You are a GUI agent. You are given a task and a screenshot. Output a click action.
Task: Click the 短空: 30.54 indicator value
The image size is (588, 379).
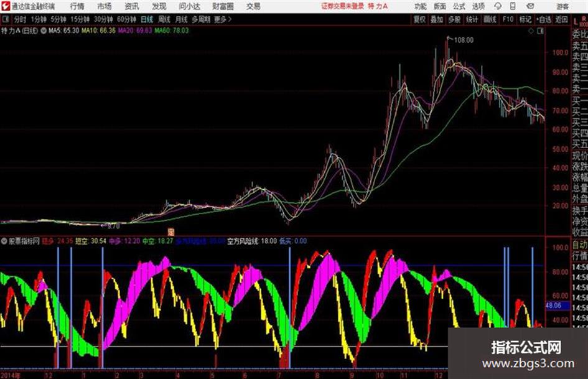[x=91, y=241]
